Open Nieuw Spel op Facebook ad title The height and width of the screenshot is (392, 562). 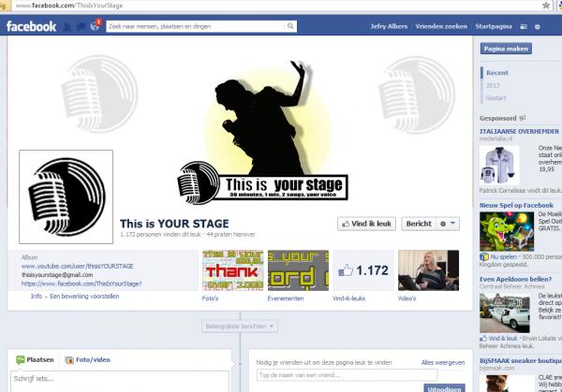tap(516, 206)
